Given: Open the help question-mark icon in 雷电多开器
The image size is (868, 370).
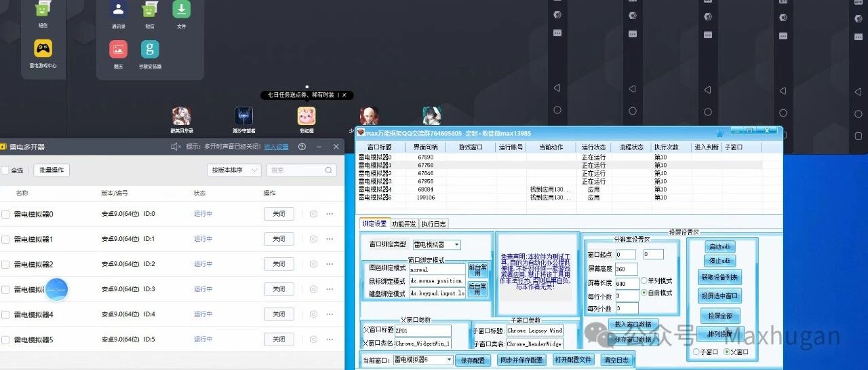Looking at the screenshot, I should [302, 147].
